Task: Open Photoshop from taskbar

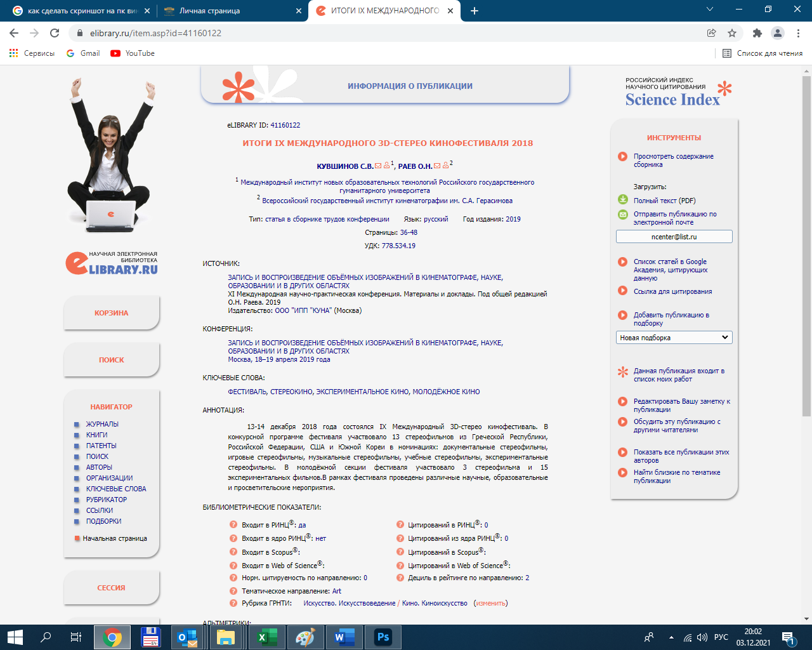Action: click(x=383, y=637)
